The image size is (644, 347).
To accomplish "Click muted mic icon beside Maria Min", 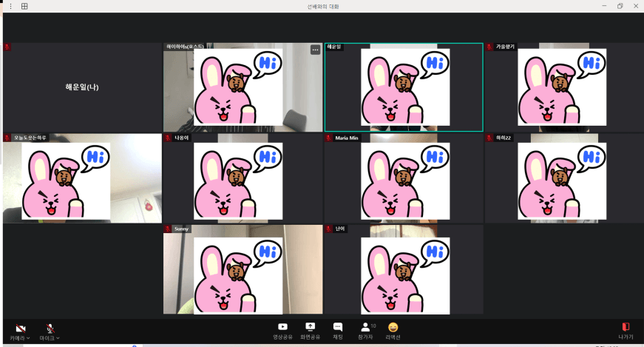I will [x=328, y=138].
